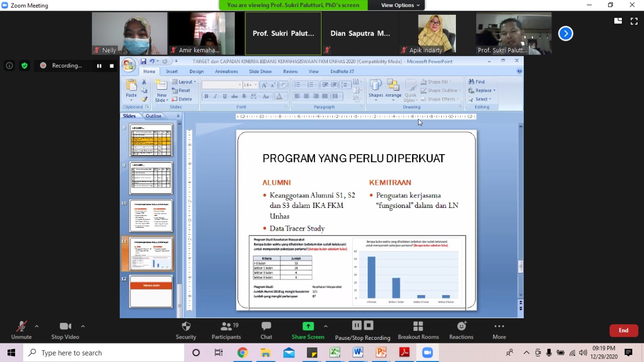Click Find in Editing group
Image resolution: width=644 pixels, height=362 pixels.
[x=476, y=82]
